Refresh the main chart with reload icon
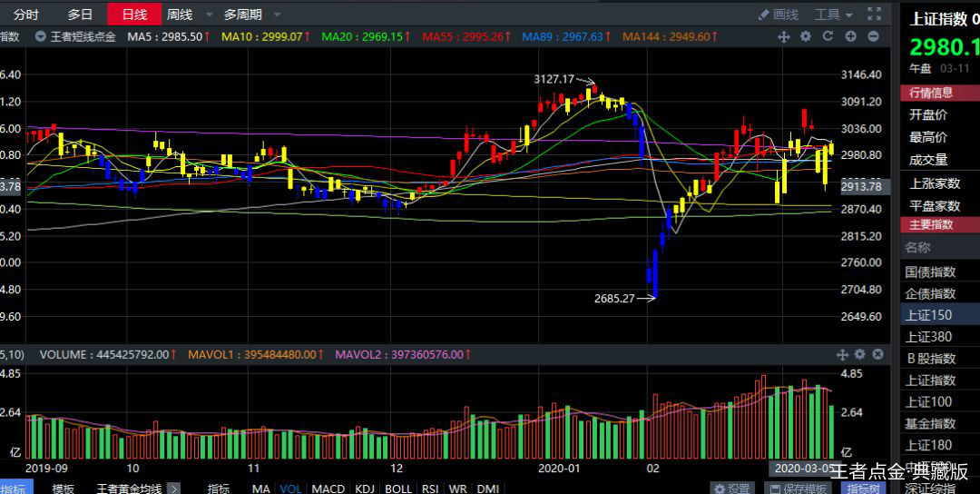This screenshot has width=980, height=494. point(828,36)
